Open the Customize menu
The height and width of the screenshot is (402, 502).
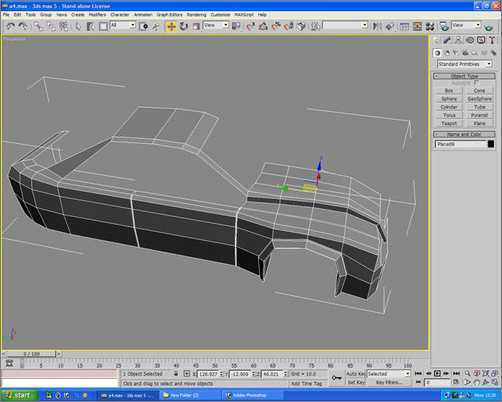(220, 15)
